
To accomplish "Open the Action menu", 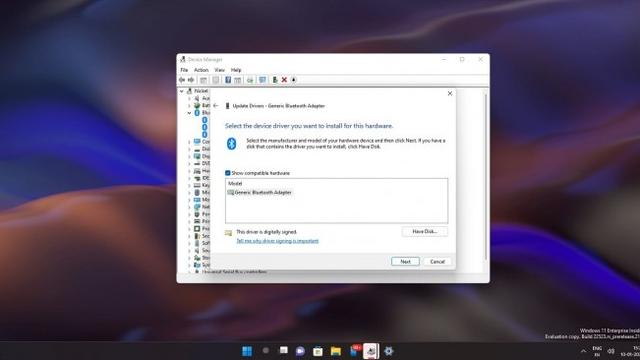I will pos(201,70).
